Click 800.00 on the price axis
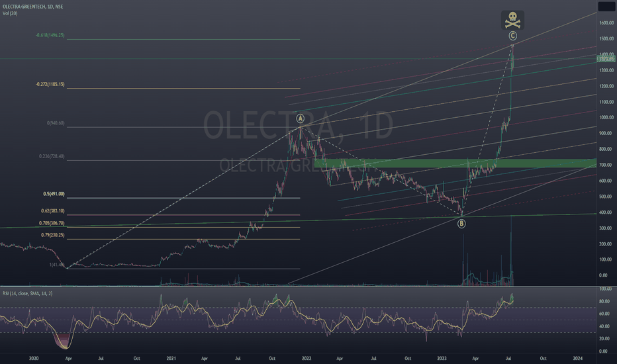 (x=606, y=149)
